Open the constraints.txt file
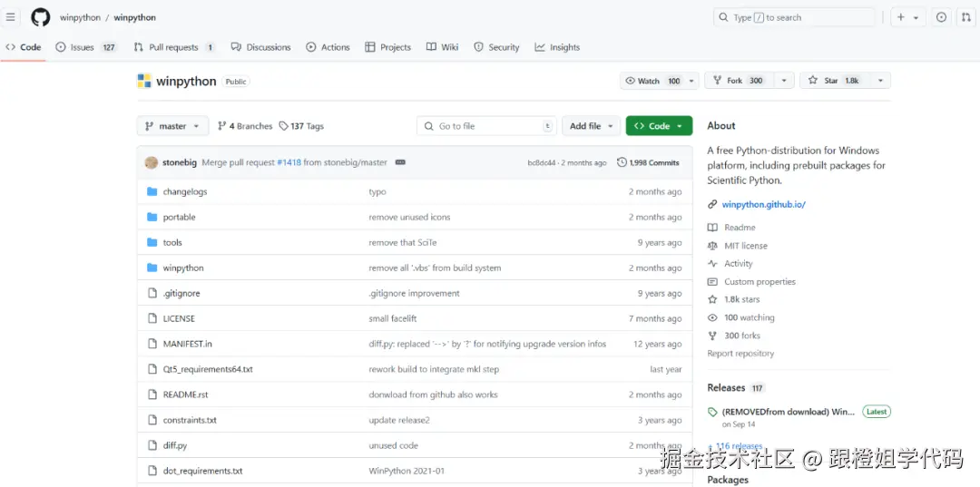This screenshot has height=487, width=980. coord(190,420)
